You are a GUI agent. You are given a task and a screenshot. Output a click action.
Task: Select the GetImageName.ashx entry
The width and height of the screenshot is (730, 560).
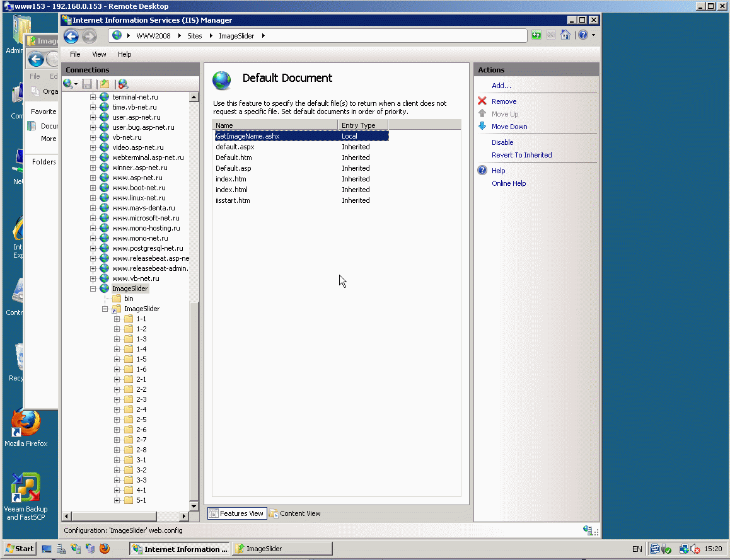point(301,136)
